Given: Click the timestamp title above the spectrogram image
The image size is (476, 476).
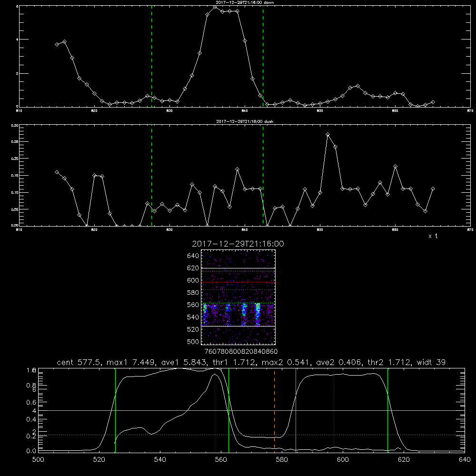Looking at the screenshot, I should click(x=238, y=244).
